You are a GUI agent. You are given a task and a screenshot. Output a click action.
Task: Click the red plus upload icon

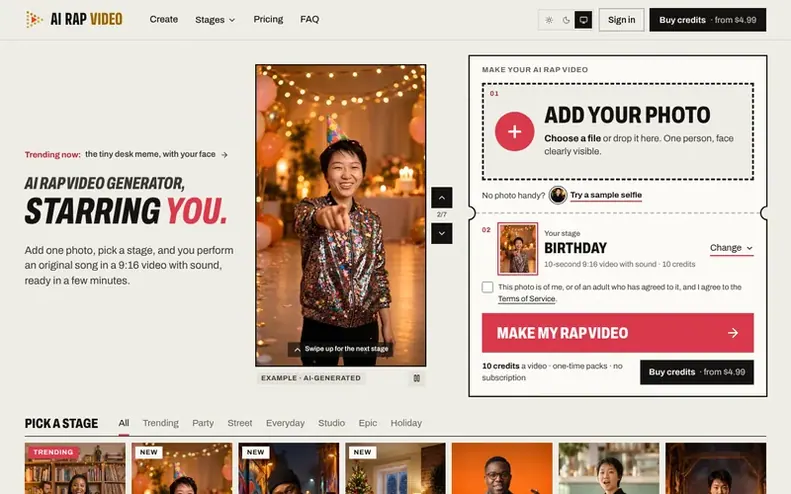[x=514, y=132]
